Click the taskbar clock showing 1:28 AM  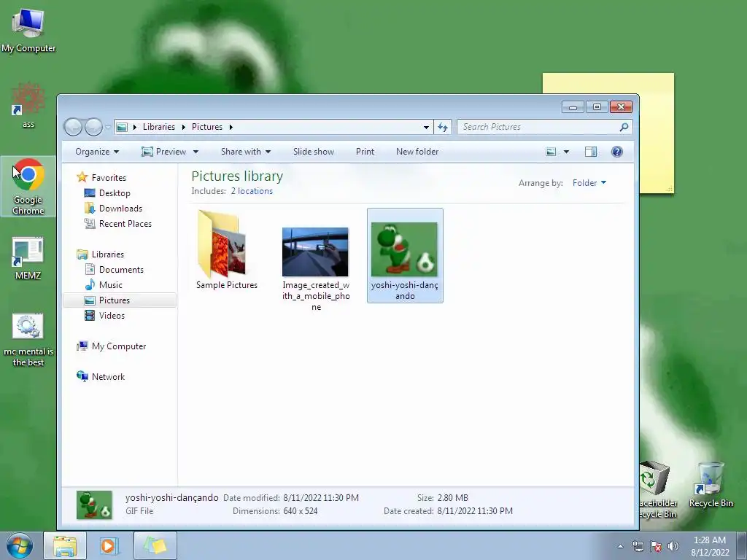[710, 546]
